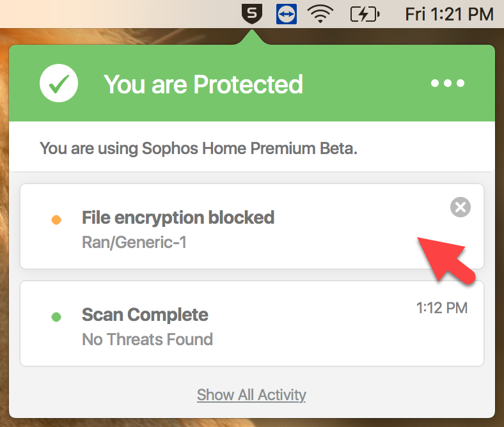The image size is (504, 427).
Task: Click the green checkmark protection icon
Action: (x=59, y=84)
